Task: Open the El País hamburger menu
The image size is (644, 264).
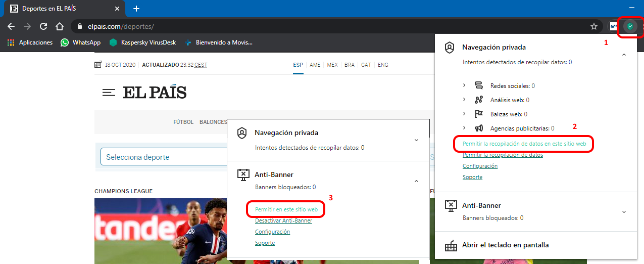Action: [x=109, y=92]
